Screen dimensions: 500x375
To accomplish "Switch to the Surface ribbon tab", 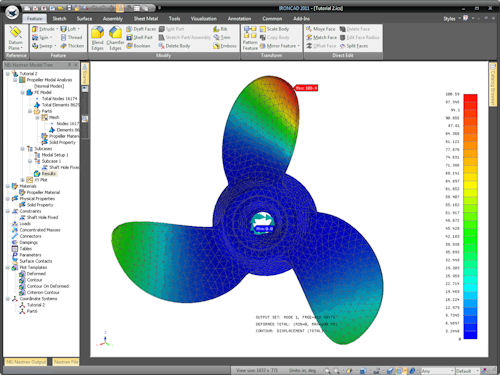I will coord(84,19).
